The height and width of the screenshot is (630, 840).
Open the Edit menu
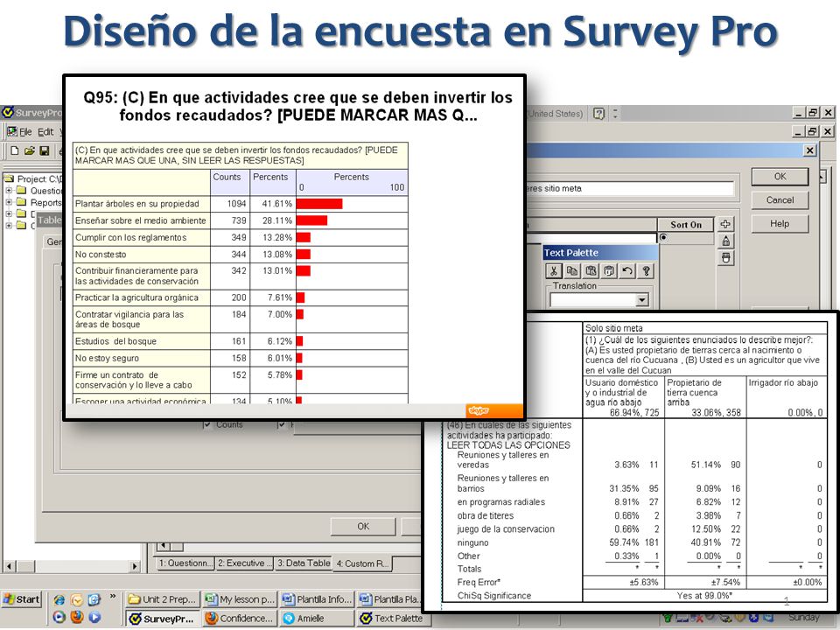[45, 132]
